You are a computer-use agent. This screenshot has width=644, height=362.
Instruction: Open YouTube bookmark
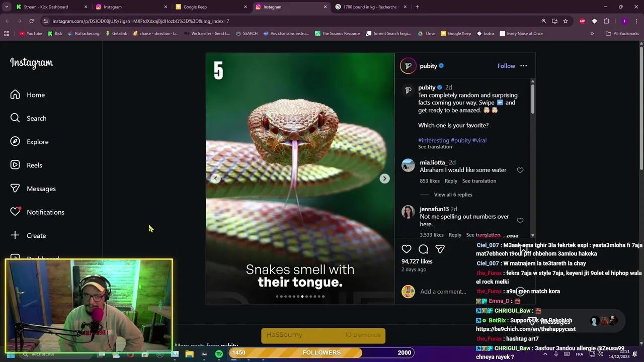[x=31, y=34]
